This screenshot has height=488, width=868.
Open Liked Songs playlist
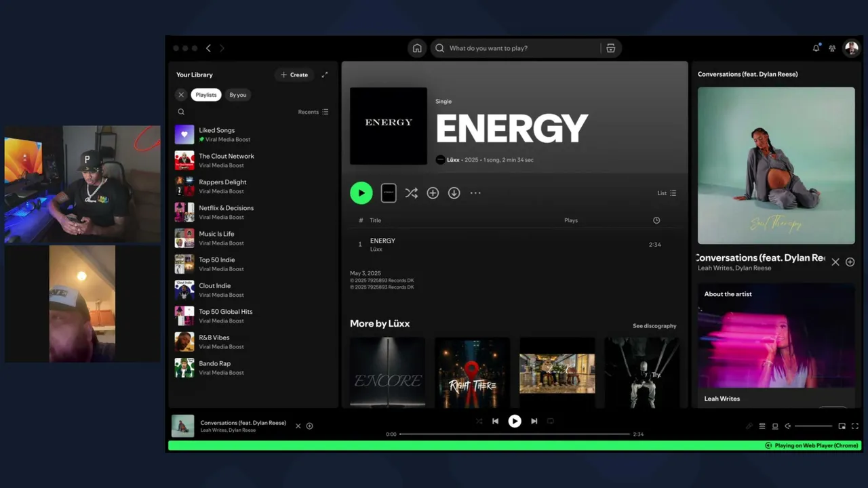click(x=252, y=134)
